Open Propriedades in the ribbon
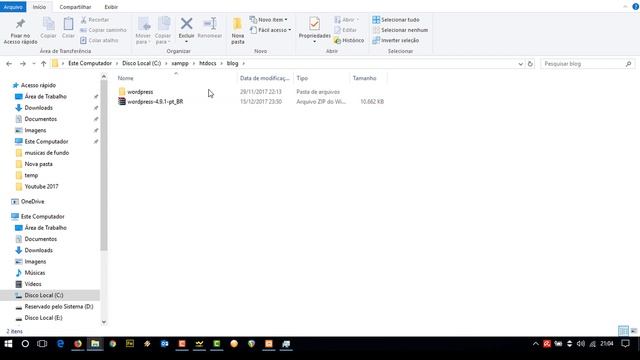640x360 pixels. [x=314, y=29]
